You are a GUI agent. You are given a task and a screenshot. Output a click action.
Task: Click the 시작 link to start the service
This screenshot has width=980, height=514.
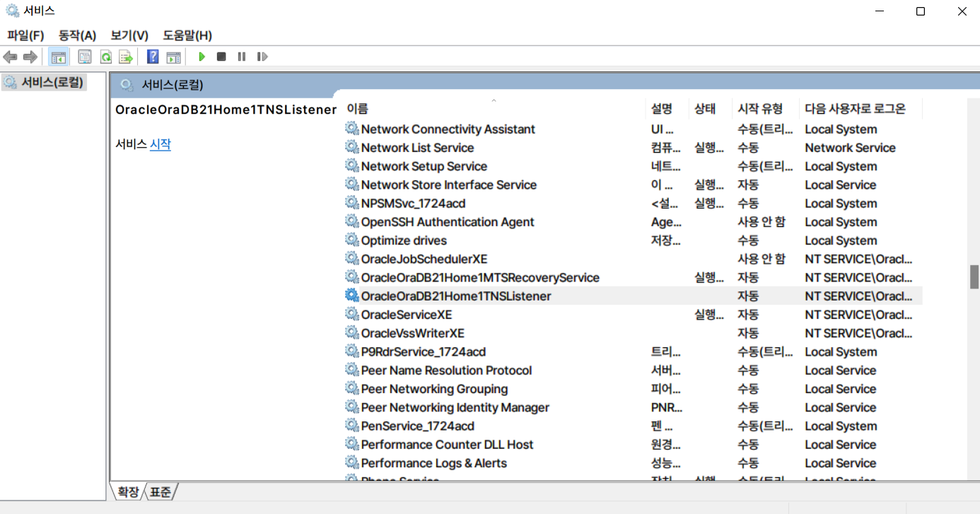161,144
